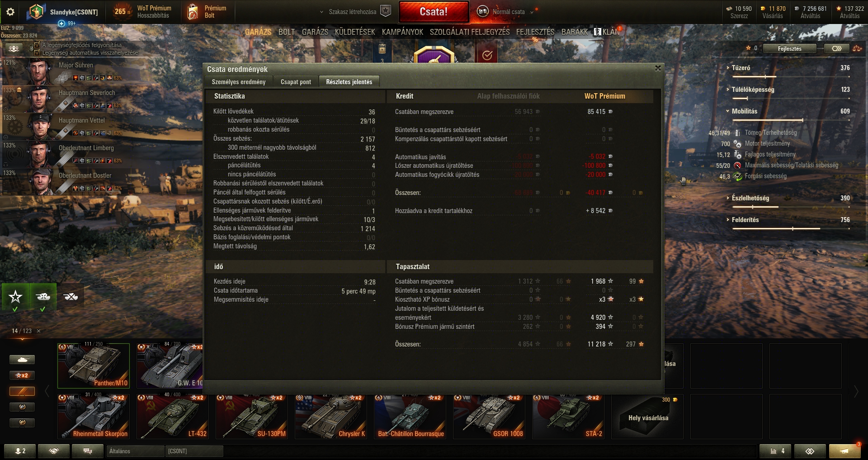Open the [CSONT] clan chat tab

[194, 451]
